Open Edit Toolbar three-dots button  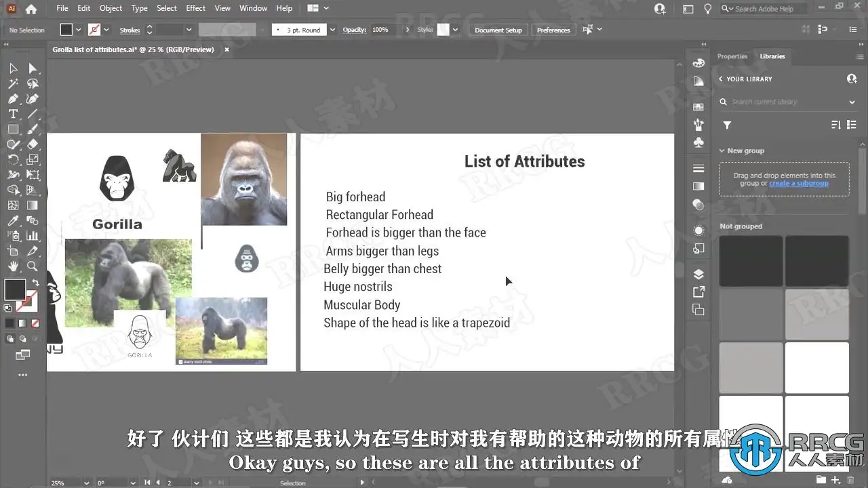click(x=22, y=375)
